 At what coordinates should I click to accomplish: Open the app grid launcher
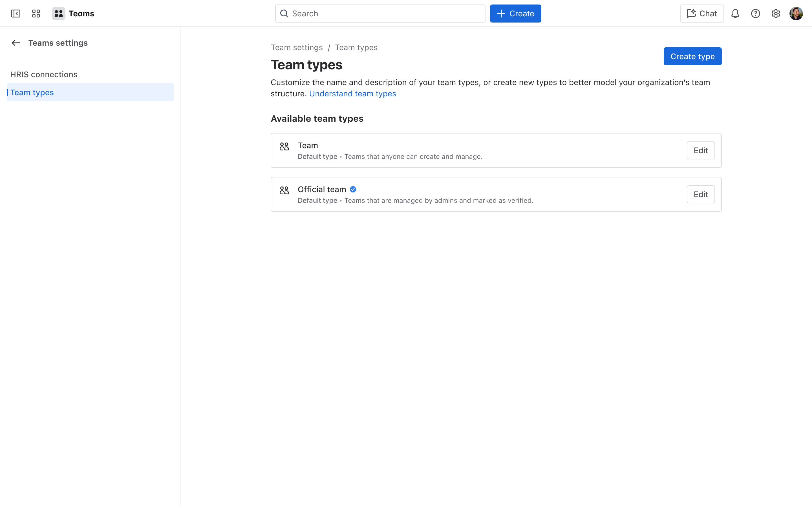[x=36, y=14]
